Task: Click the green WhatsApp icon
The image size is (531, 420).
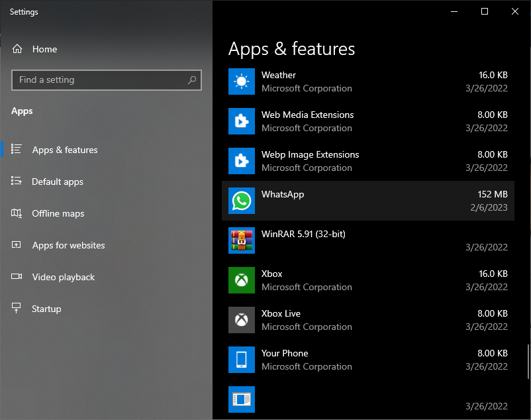Action: click(242, 201)
